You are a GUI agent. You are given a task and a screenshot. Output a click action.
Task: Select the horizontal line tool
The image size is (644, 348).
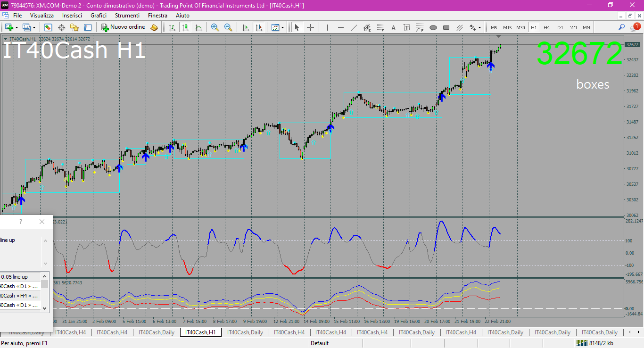click(x=340, y=27)
